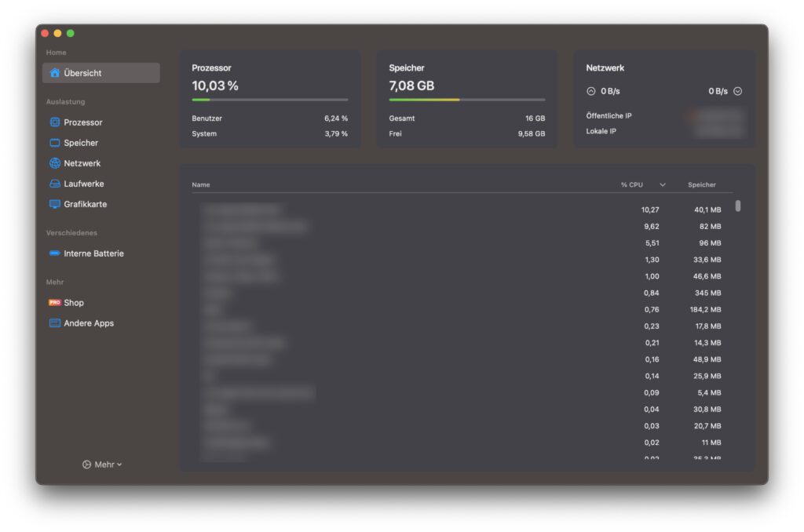804x532 pixels.
Task: Toggle sort order arrow beside % CPU
Action: click(x=662, y=185)
